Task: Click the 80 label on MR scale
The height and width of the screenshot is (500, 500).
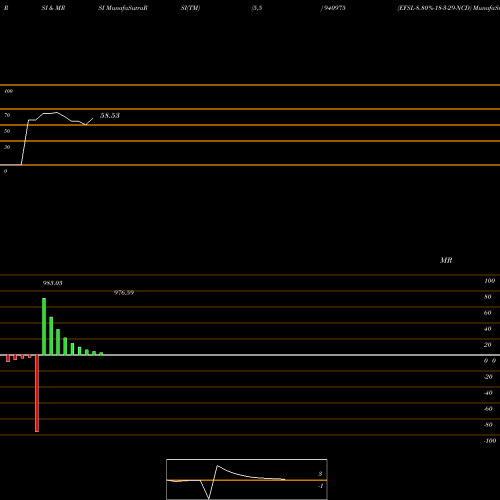Action: (x=488, y=297)
